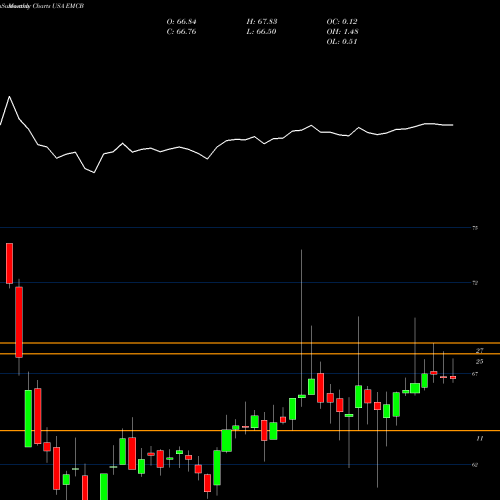Screen dimensions: 500x500
Task: Click the peak of the white indicator line
Action: click(x=9, y=97)
